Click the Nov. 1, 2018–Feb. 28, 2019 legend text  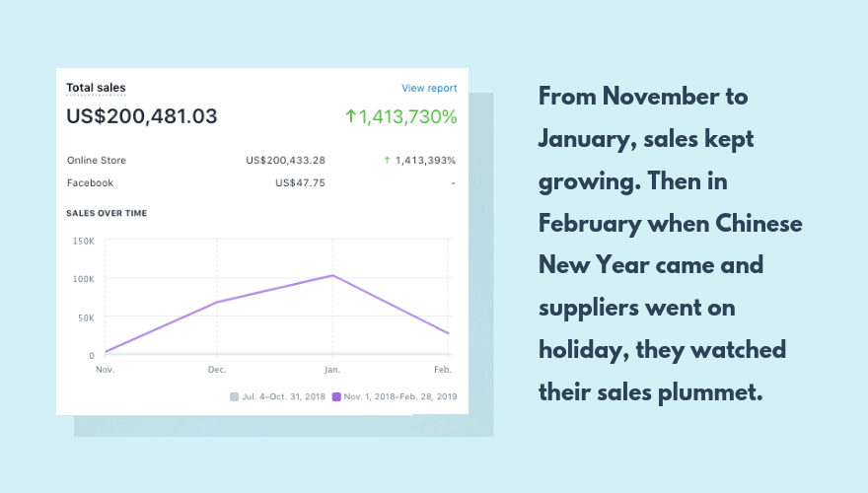tap(400, 396)
